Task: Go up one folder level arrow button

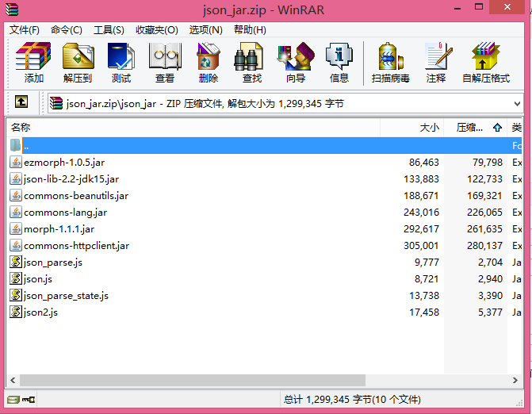Action: (x=21, y=102)
